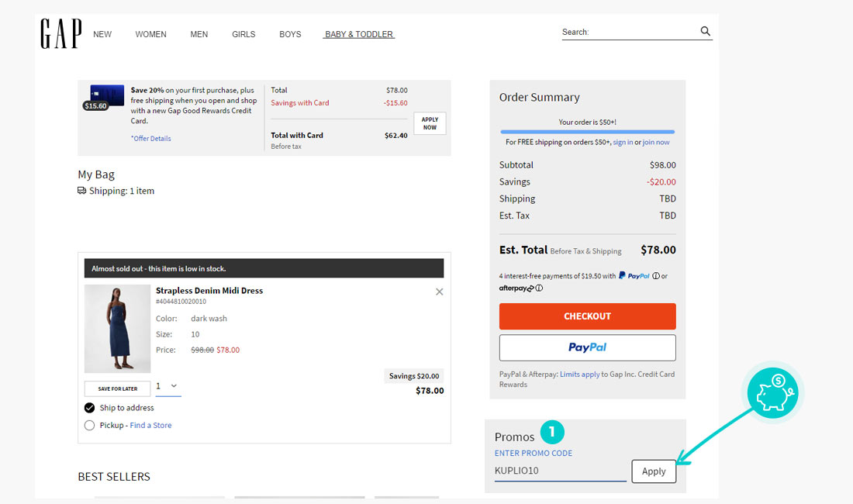Image resolution: width=853 pixels, height=504 pixels.
Task: Click the sign in link
Action: click(x=623, y=143)
